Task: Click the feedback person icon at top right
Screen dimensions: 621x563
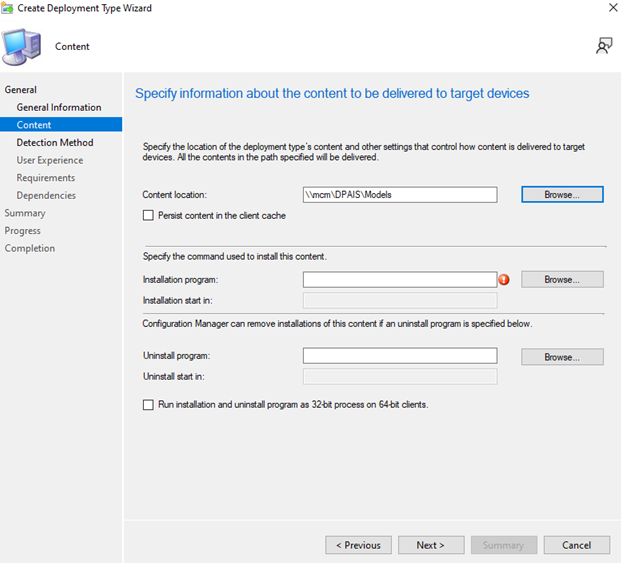Action: 604,46
